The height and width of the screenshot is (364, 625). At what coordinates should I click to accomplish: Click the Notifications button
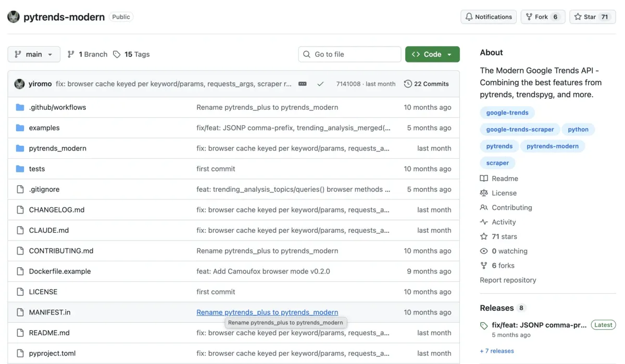tap(489, 17)
